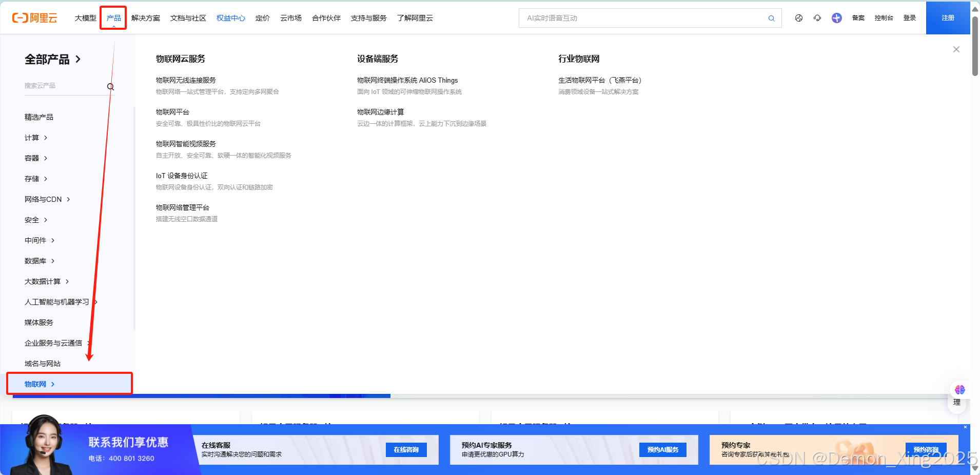This screenshot has height=475, width=980.
Task: Open the 云市场 nav item
Action: tap(291, 18)
